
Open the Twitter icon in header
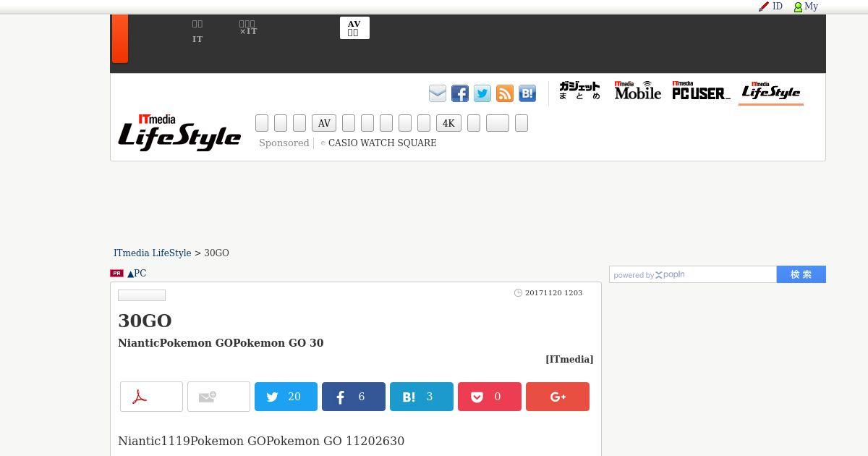pyautogui.click(x=482, y=93)
